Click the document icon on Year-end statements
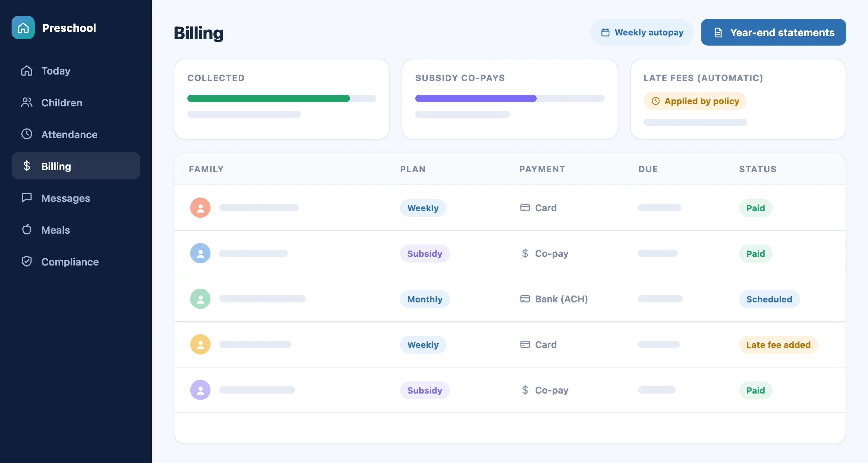The height and width of the screenshot is (463, 868). coord(718,33)
